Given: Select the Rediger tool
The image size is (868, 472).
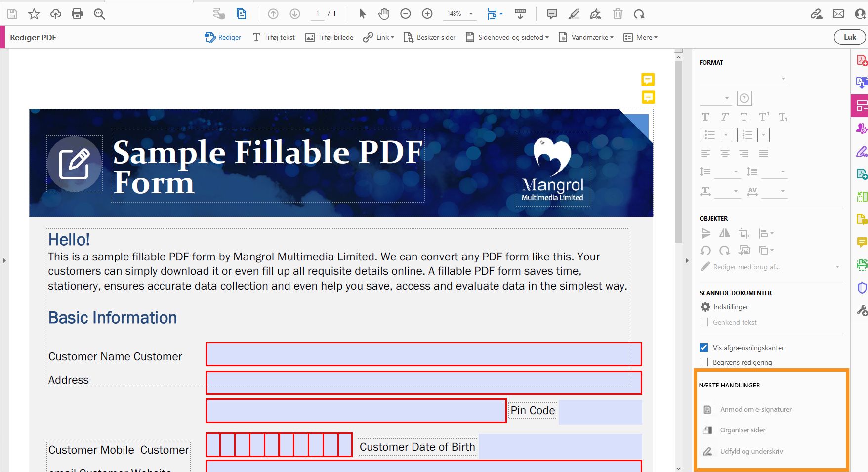Looking at the screenshot, I should 223,37.
